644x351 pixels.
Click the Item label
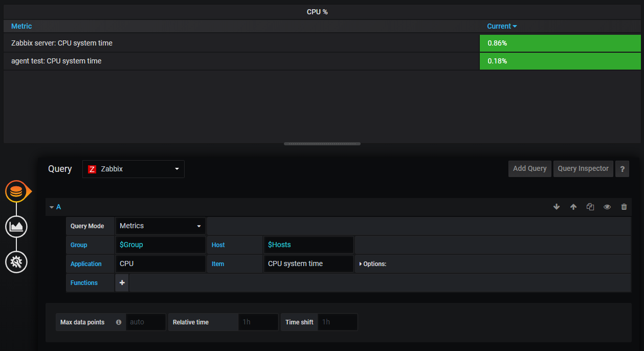(218, 264)
